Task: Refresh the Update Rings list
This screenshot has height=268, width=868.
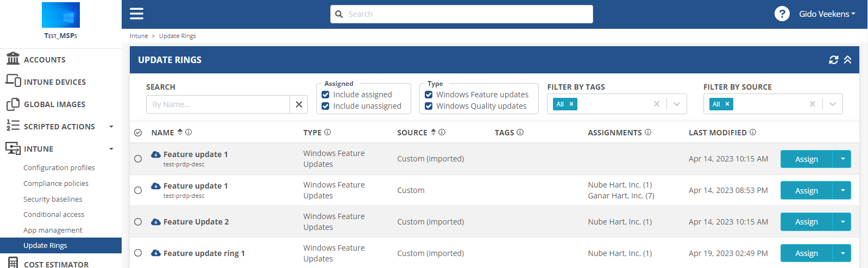Action: pos(833,60)
